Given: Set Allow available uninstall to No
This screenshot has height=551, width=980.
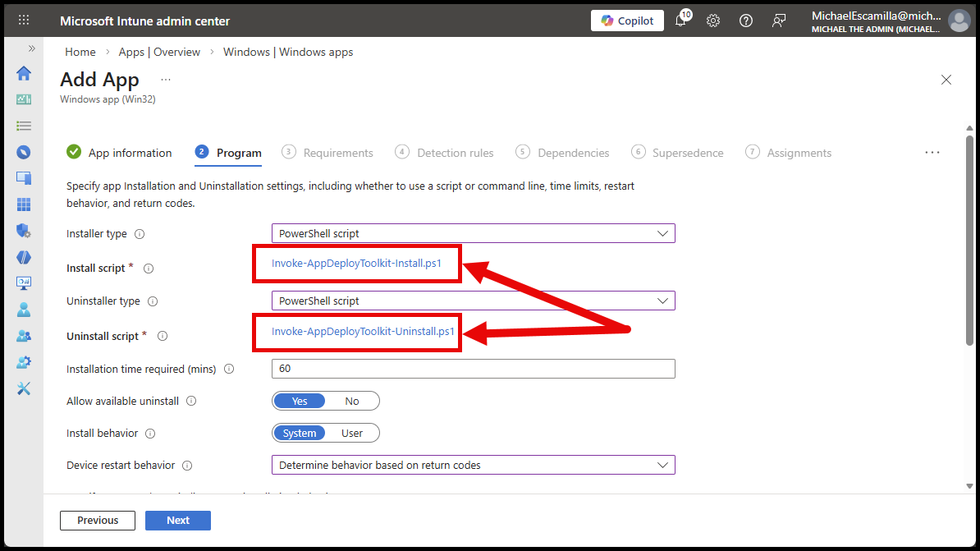Looking at the screenshot, I should (352, 401).
